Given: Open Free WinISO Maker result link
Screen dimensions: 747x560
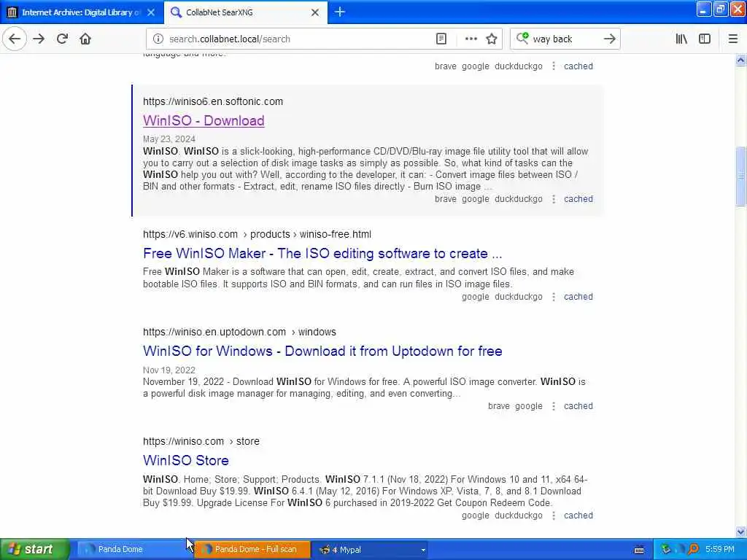Looking at the screenshot, I should tap(322, 253).
